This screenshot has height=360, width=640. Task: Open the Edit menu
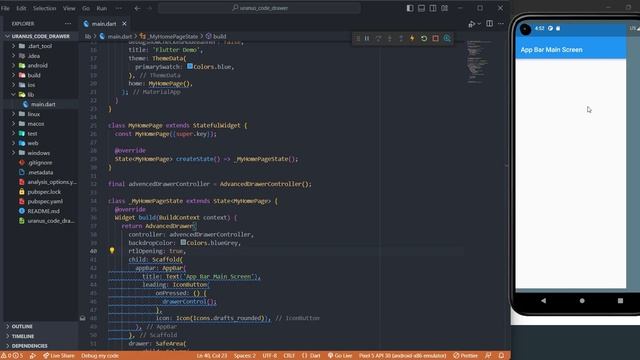pyautogui.click(x=21, y=8)
